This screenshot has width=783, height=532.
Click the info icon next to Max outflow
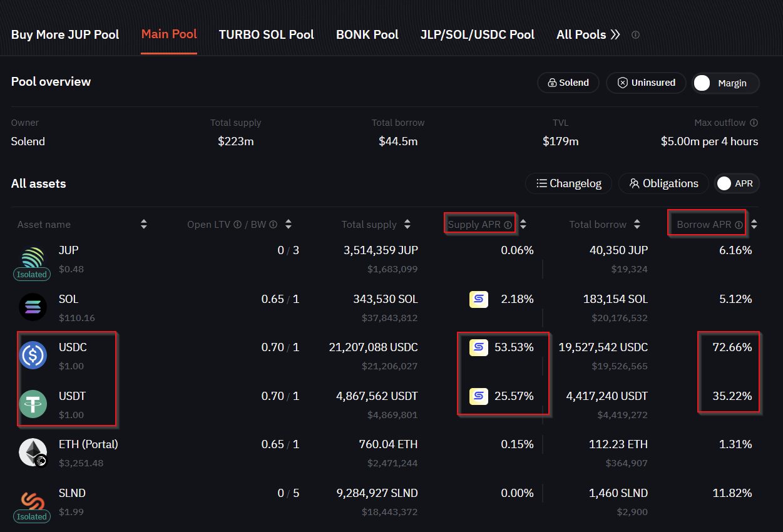point(754,123)
